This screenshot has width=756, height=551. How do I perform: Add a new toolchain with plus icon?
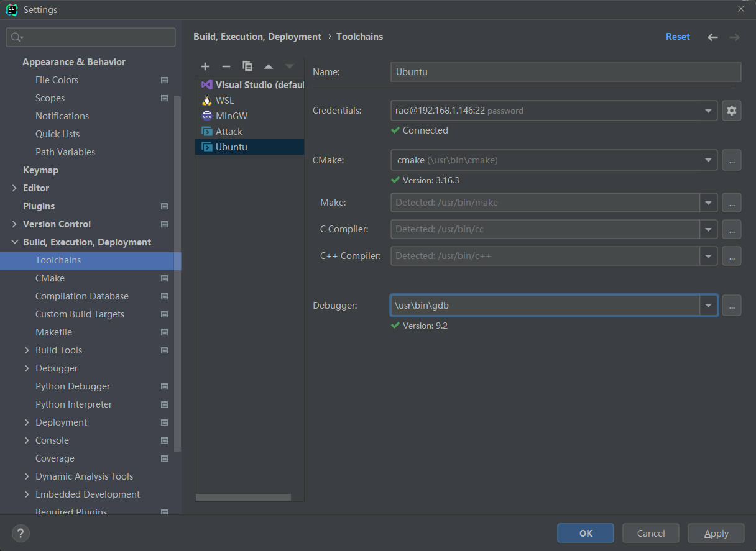pyautogui.click(x=205, y=66)
